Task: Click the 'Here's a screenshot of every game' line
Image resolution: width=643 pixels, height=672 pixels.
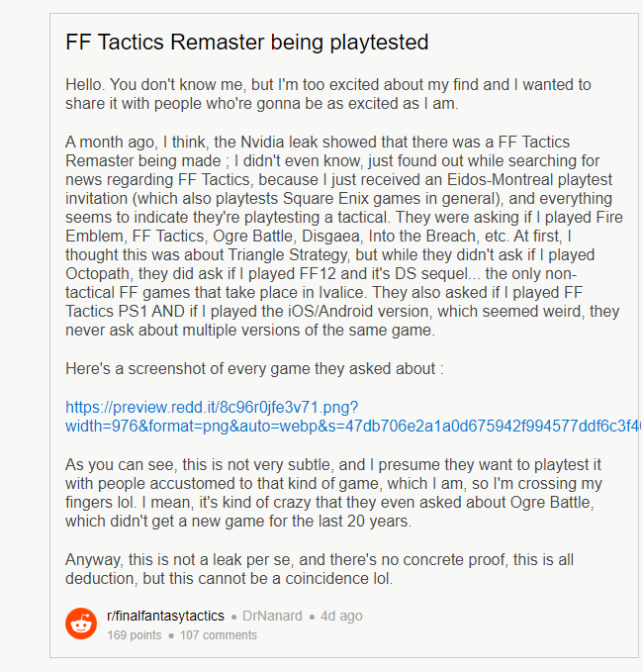Action: point(254,368)
